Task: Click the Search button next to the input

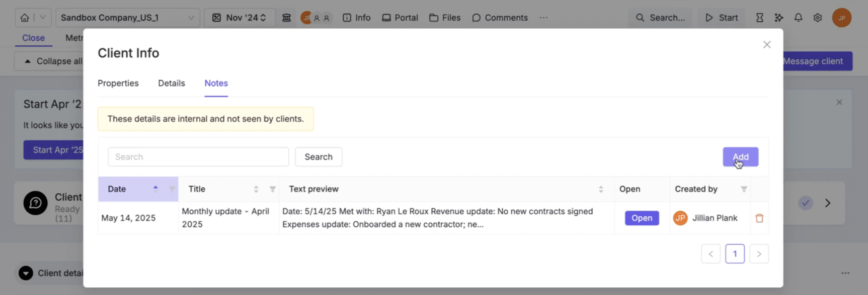Action: click(x=319, y=157)
